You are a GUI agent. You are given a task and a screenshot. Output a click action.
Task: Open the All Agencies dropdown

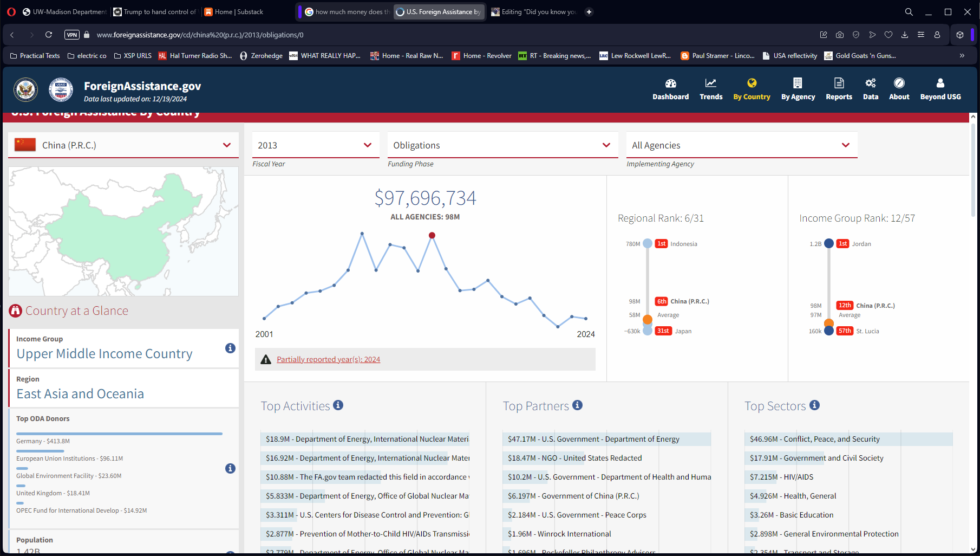click(x=741, y=145)
